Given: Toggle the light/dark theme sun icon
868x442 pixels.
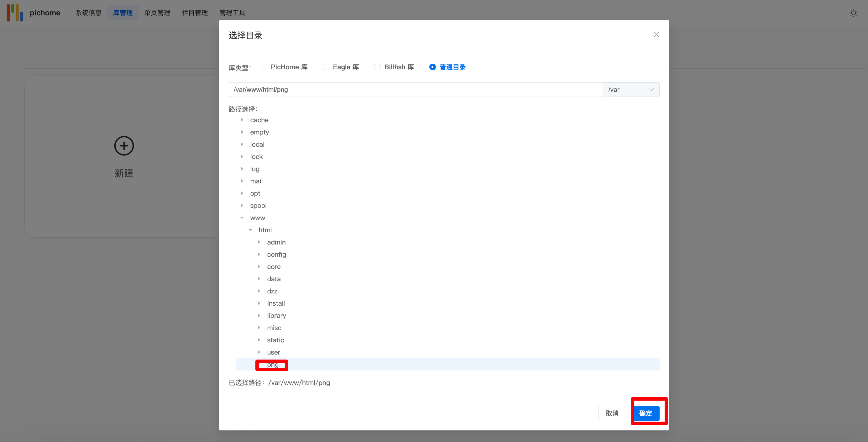Looking at the screenshot, I should tap(853, 13).
